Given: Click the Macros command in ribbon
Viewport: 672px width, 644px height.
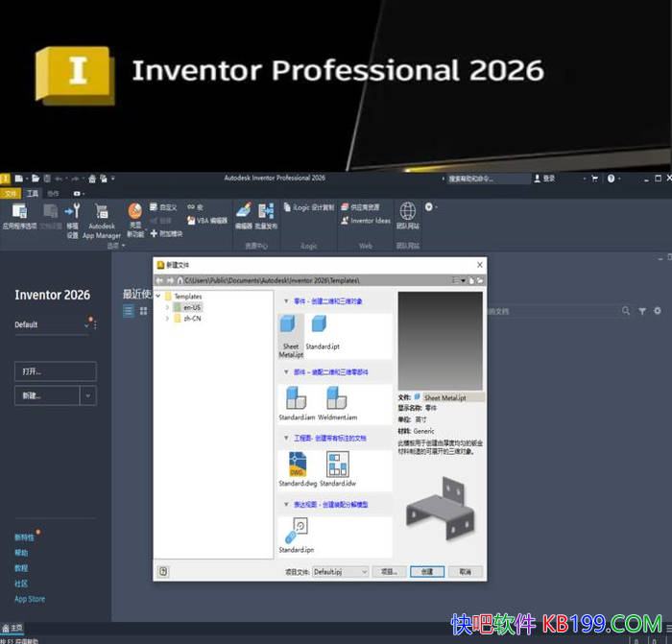Looking at the screenshot, I should [195, 207].
